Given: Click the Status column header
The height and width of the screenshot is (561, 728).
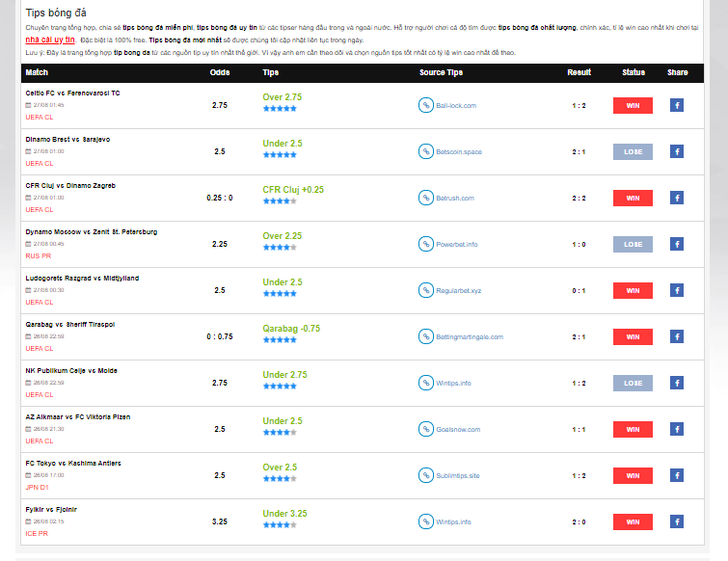Looking at the screenshot, I should pyautogui.click(x=634, y=72).
